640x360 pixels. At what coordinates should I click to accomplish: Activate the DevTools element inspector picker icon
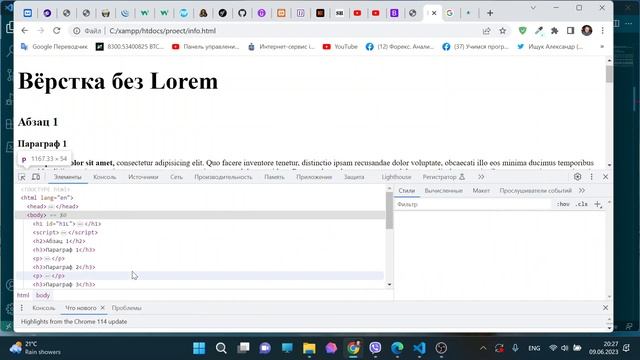tap(22, 177)
